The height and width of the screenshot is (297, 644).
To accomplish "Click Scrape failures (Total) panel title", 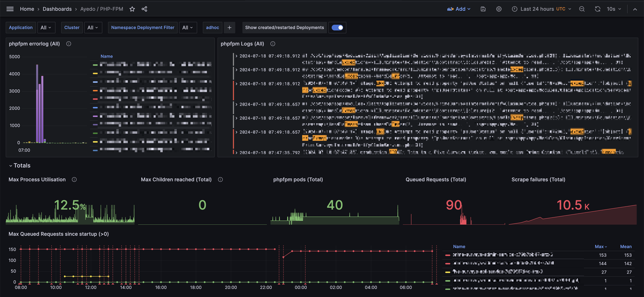I will pyautogui.click(x=538, y=179).
